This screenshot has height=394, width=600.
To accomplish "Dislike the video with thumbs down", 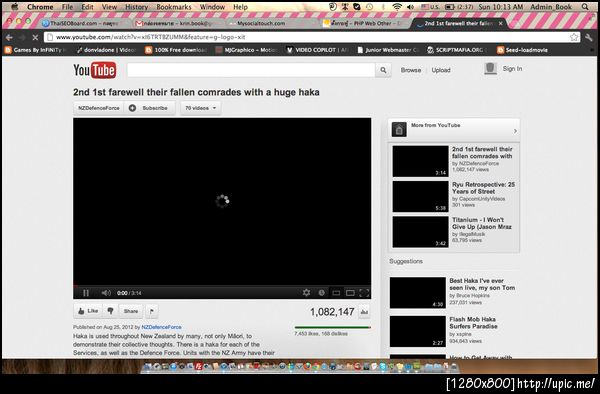I will point(110,311).
